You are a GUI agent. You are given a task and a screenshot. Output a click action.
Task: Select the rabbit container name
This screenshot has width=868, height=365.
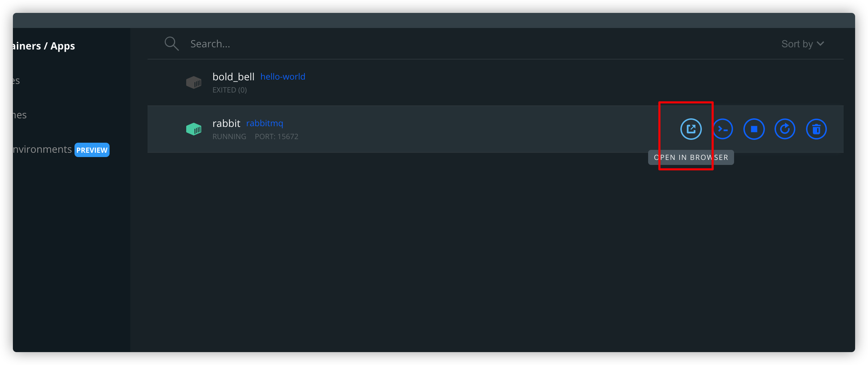[x=226, y=123]
